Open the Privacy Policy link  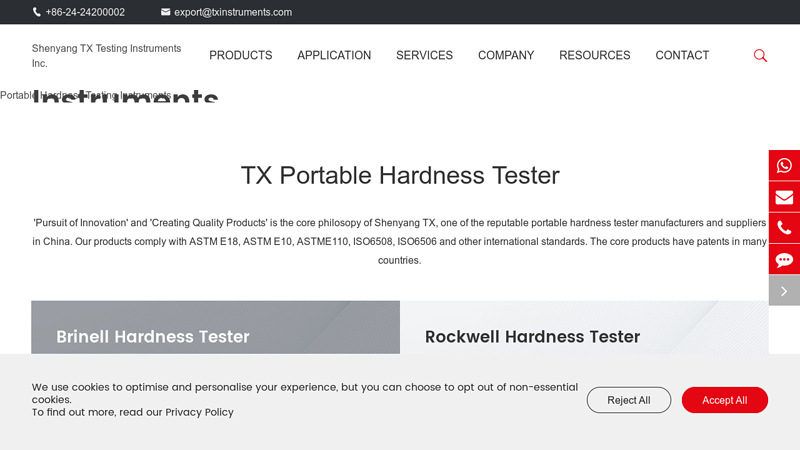199,412
